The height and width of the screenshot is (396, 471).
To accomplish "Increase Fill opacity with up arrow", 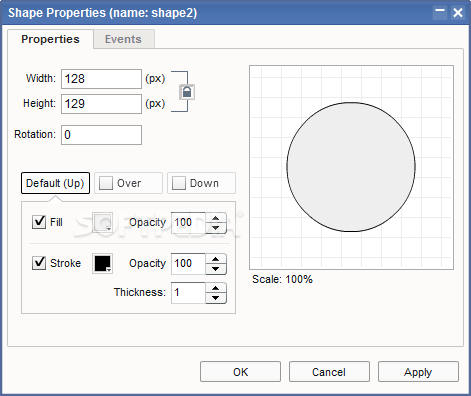I will [216, 218].
